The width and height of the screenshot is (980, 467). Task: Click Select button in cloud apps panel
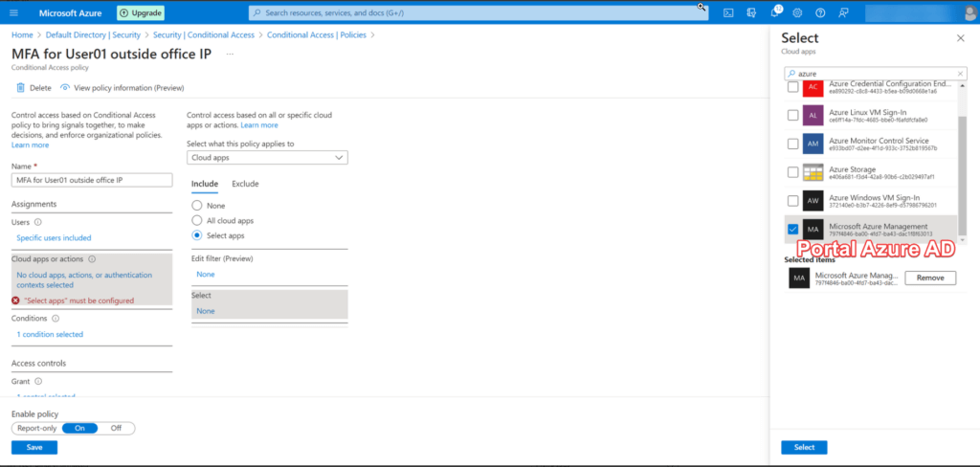[x=804, y=448]
